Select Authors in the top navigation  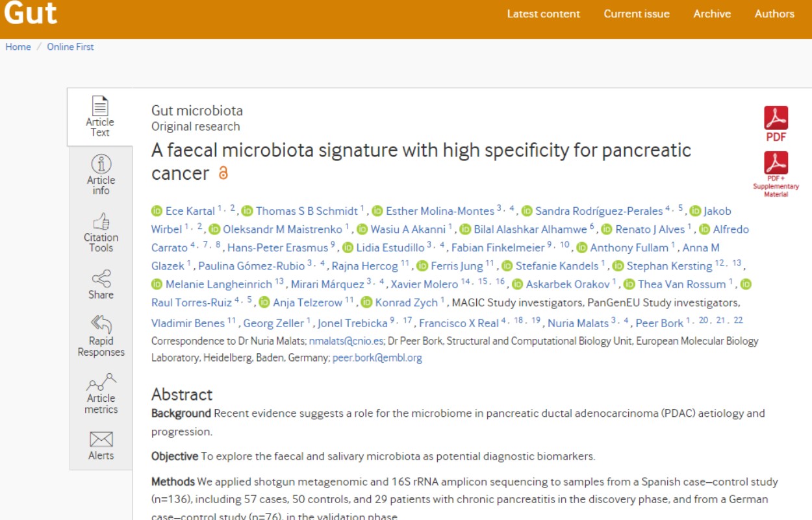click(774, 14)
